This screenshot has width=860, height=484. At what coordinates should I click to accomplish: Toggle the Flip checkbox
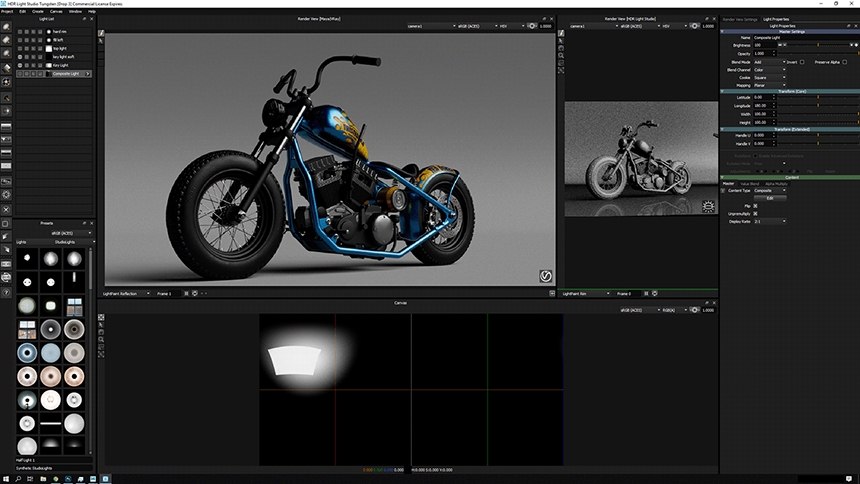tap(755, 206)
